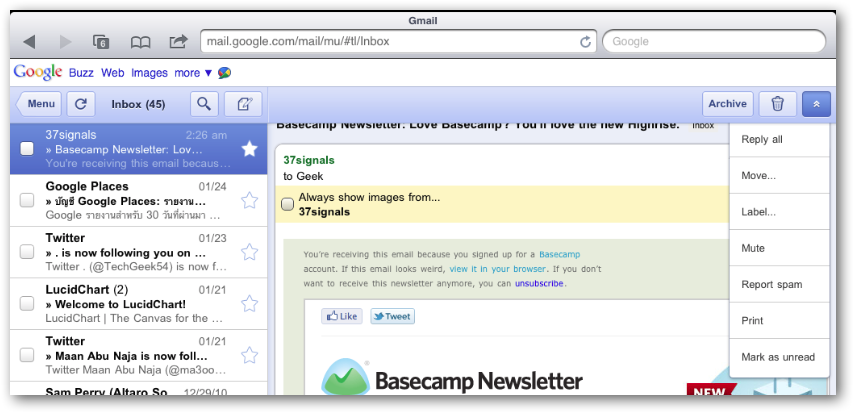
Task: Choose Mark as unread
Action: (x=779, y=357)
